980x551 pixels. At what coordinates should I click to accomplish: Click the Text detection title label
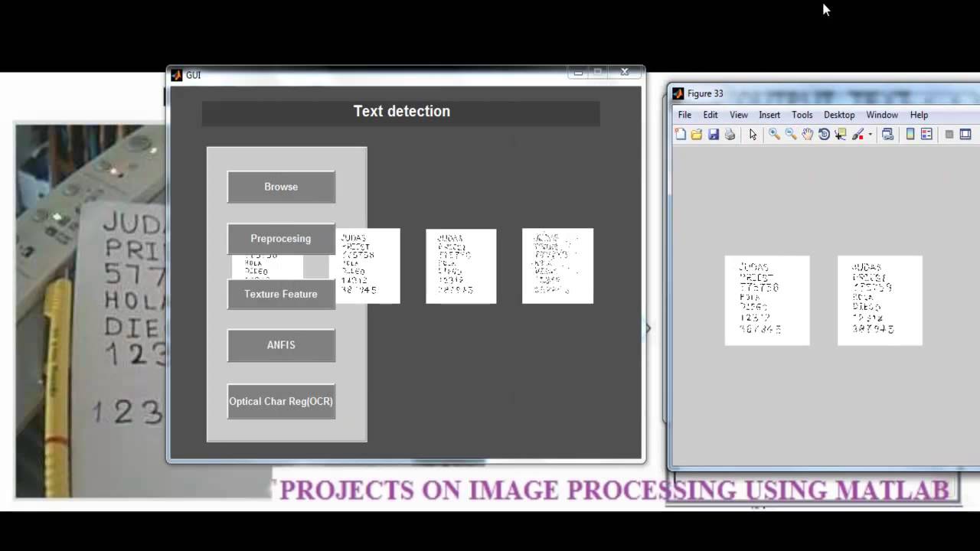(x=401, y=111)
